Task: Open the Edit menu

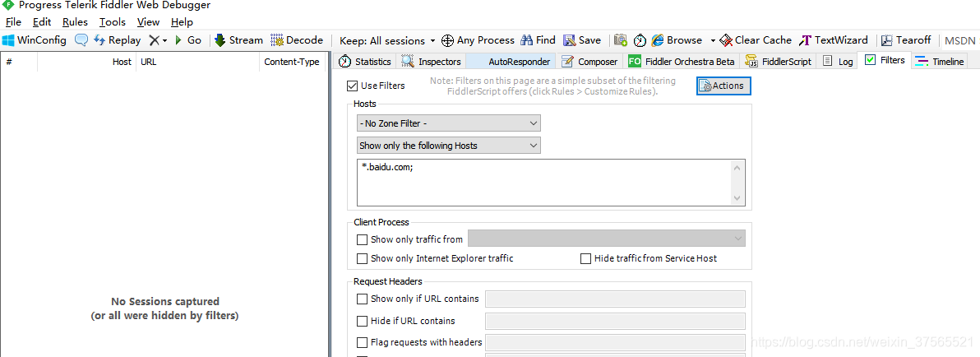Action: point(42,22)
